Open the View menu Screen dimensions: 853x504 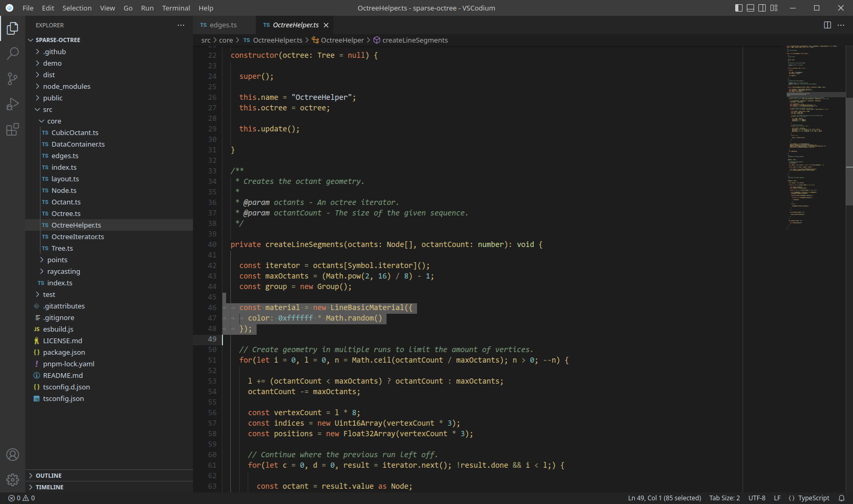click(107, 8)
